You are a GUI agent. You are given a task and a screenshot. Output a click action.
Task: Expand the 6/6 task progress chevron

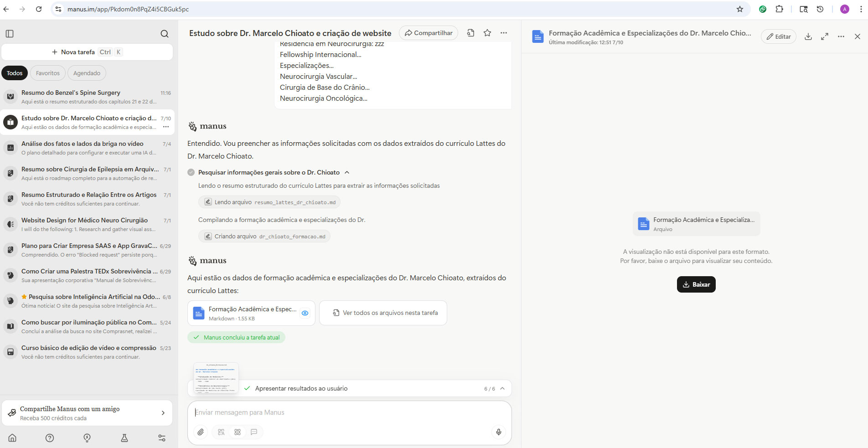pos(502,389)
